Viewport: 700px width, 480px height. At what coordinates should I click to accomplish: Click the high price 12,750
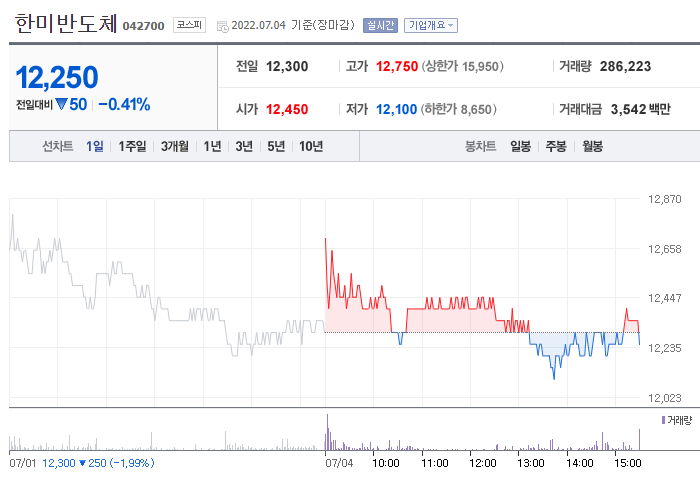pos(397,67)
